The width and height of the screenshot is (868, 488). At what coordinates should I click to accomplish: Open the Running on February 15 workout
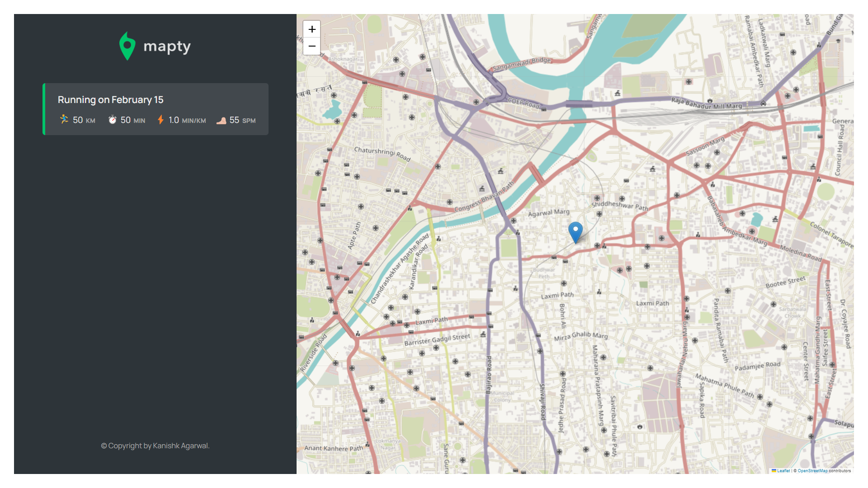coord(110,100)
